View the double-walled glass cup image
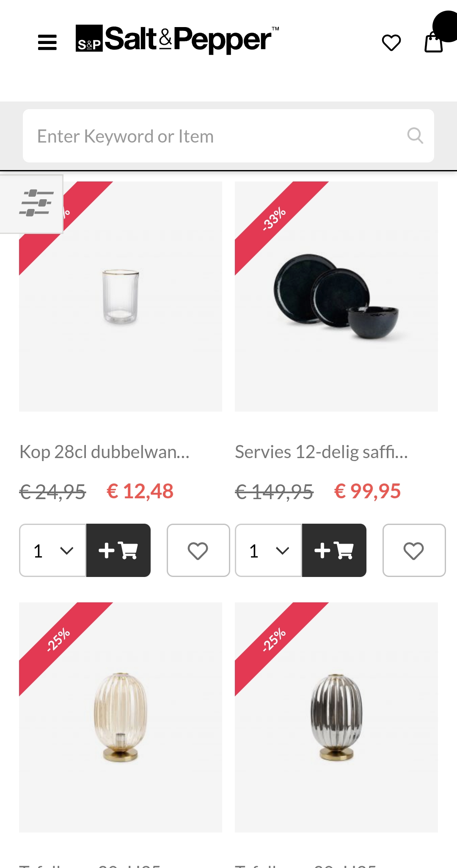Image resolution: width=457 pixels, height=868 pixels. click(121, 297)
